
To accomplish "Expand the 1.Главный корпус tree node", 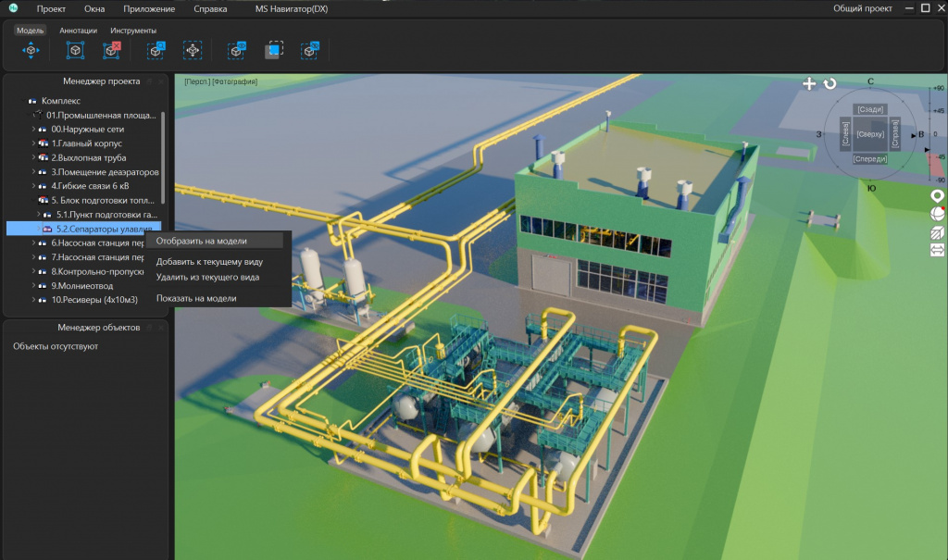I will click(34, 143).
